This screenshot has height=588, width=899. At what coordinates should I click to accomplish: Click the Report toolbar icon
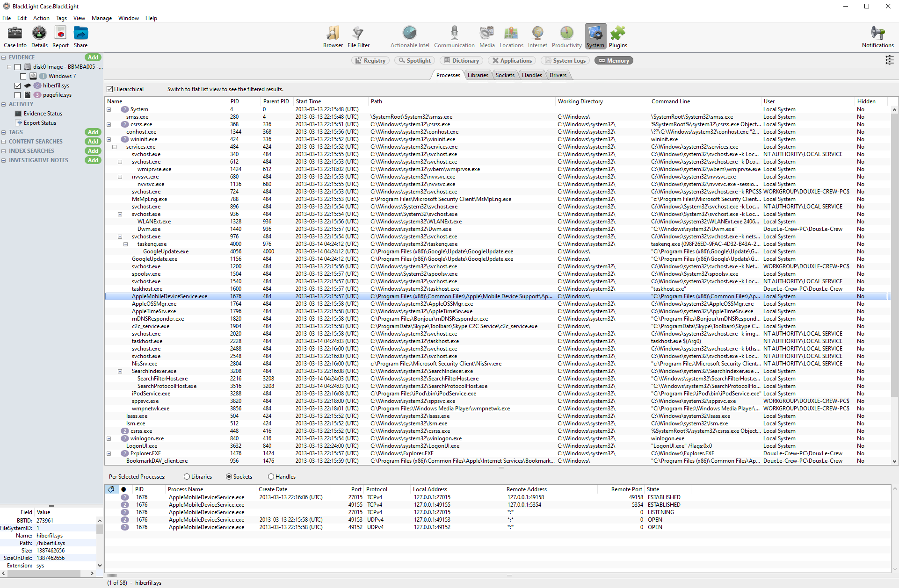coord(60,37)
